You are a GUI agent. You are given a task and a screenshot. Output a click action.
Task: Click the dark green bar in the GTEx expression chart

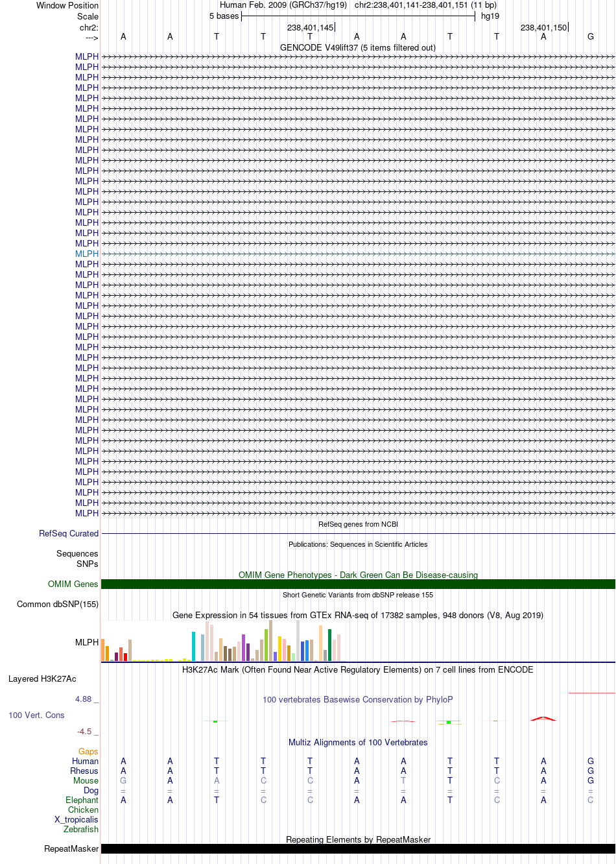(330, 645)
